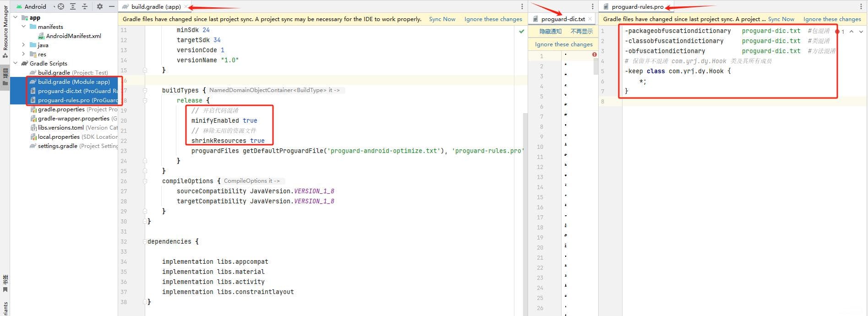Screen dimensions: 868x316
Task: Switch to proguard-dic.txt editor tab
Action: [562, 19]
